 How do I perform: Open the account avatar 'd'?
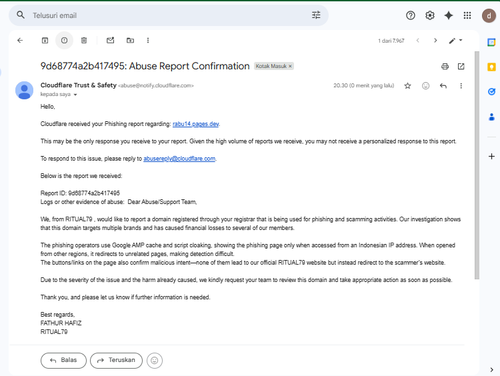489,16
